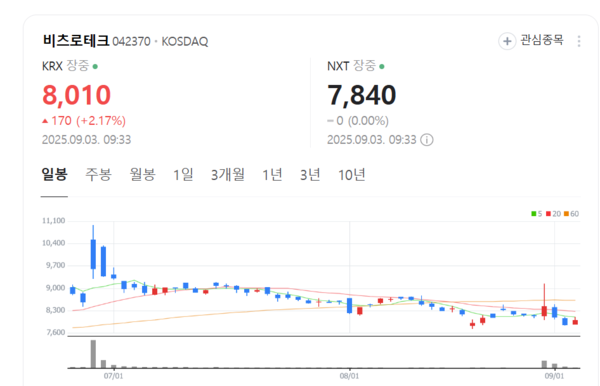Click the KRX price 8,010
The image size is (600, 386).
point(77,95)
